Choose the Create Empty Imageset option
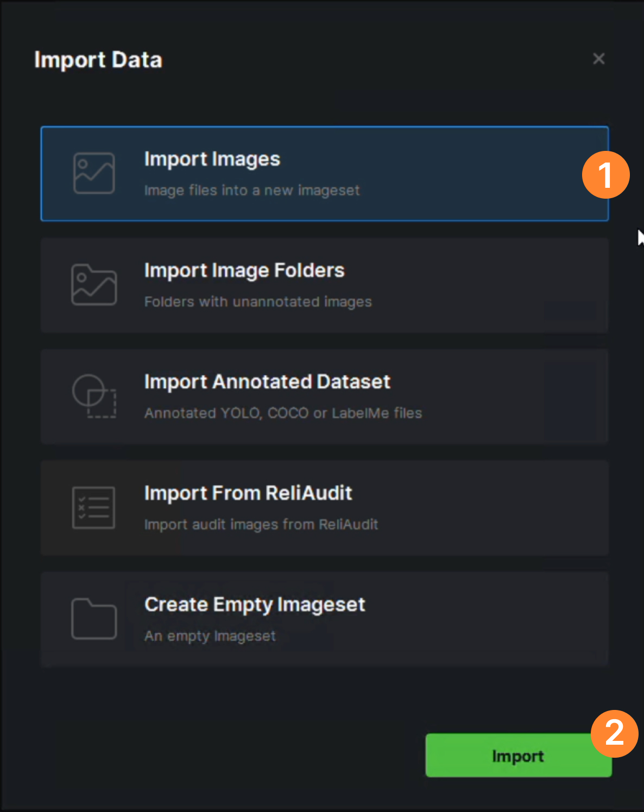Viewport: 644px width, 812px height. coord(324,619)
